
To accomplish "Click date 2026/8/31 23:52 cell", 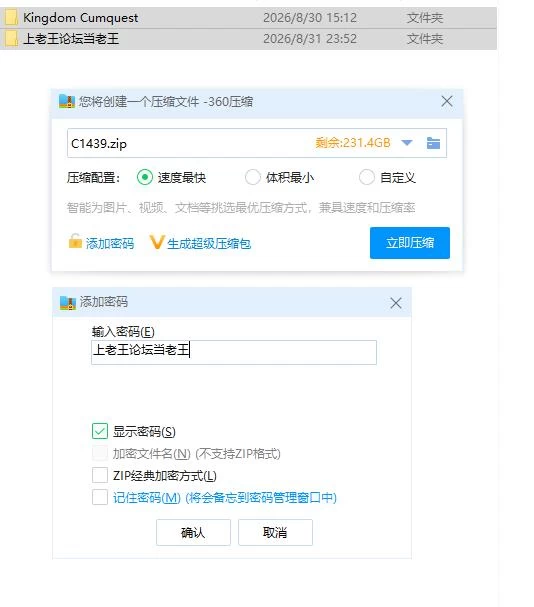I will 310,39.
